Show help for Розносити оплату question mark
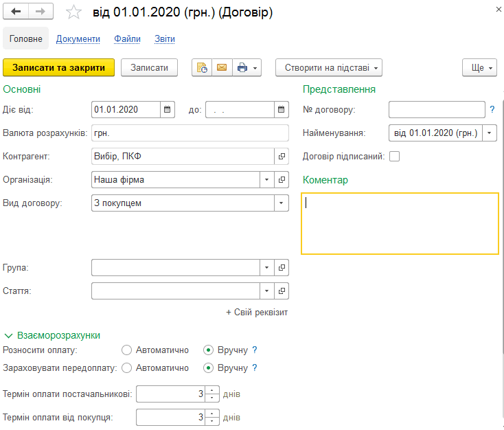The width and height of the screenshot is (504, 430). pos(255,350)
